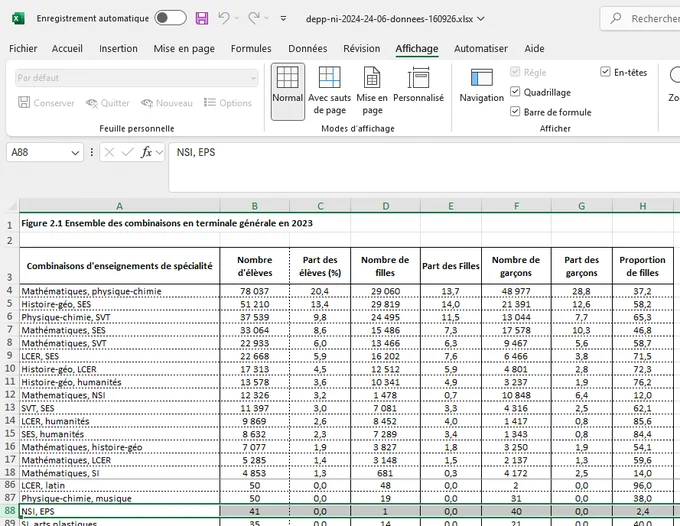
Task: Switch to Avec sauts de page view
Action: pyautogui.click(x=330, y=91)
